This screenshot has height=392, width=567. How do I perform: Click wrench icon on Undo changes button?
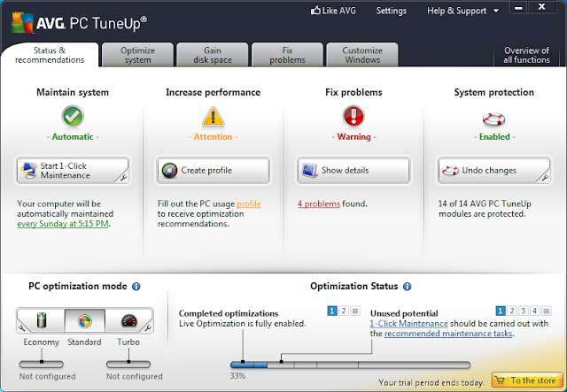(546, 177)
